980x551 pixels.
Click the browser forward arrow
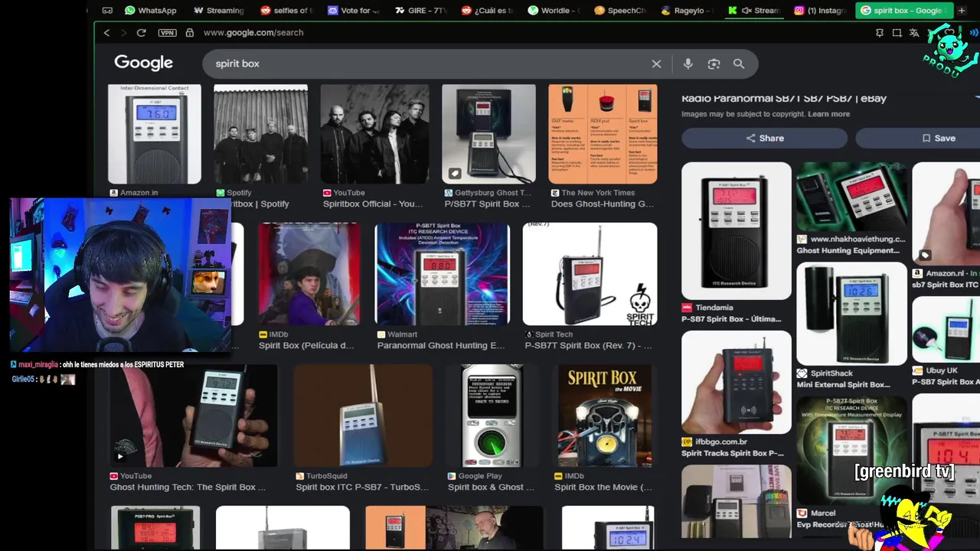point(123,33)
